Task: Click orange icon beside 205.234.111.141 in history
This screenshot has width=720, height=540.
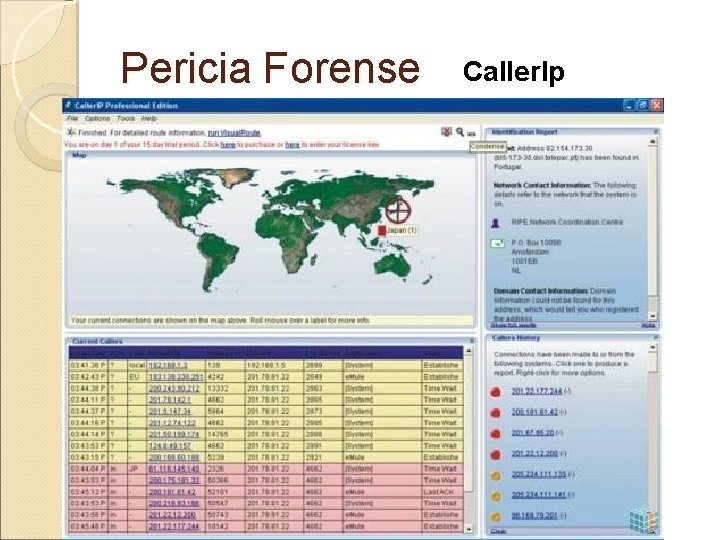Action: click(495, 496)
